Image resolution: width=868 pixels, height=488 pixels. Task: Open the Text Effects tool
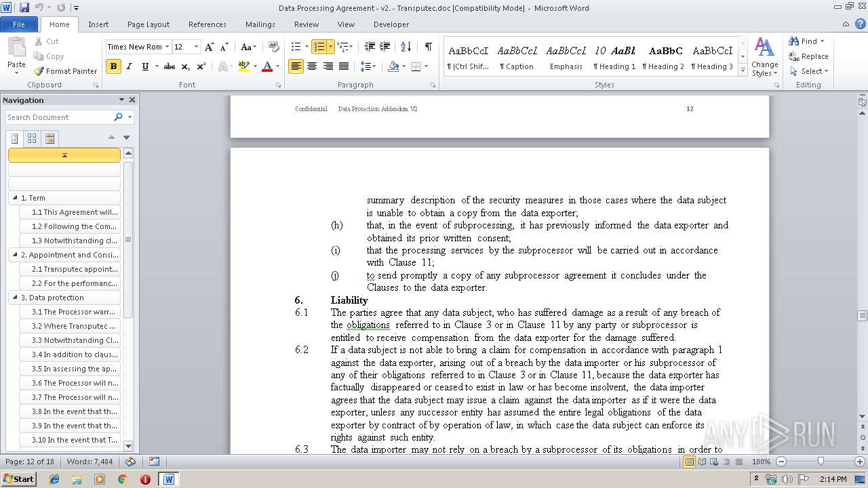[x=222, y=66]
